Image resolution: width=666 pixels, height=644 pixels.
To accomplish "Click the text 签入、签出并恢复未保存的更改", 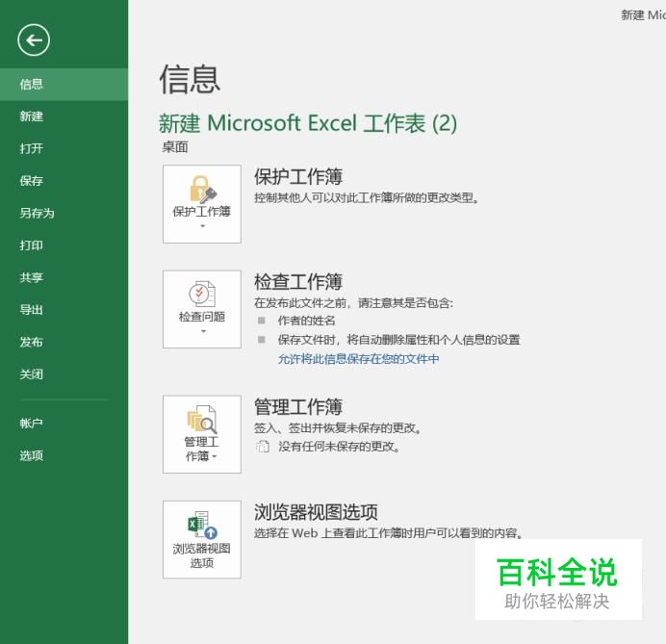I will (x=338, y=427).
